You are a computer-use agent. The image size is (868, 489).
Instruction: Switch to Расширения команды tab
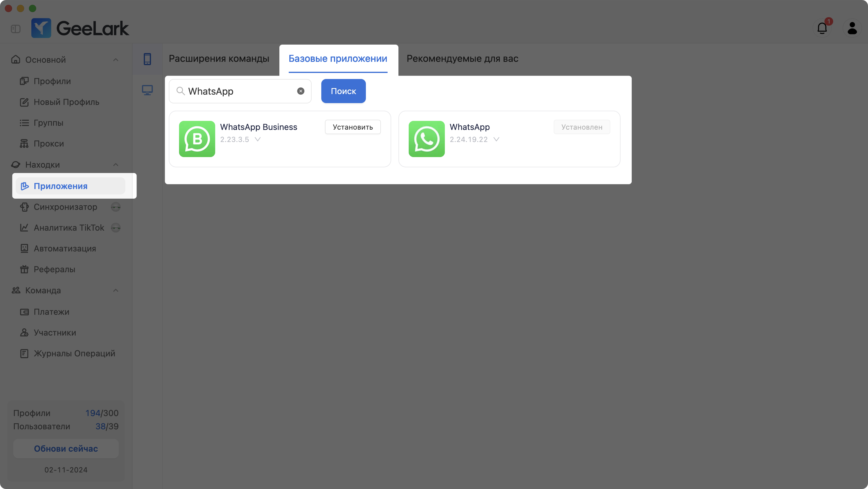click(x=219, y=59)
